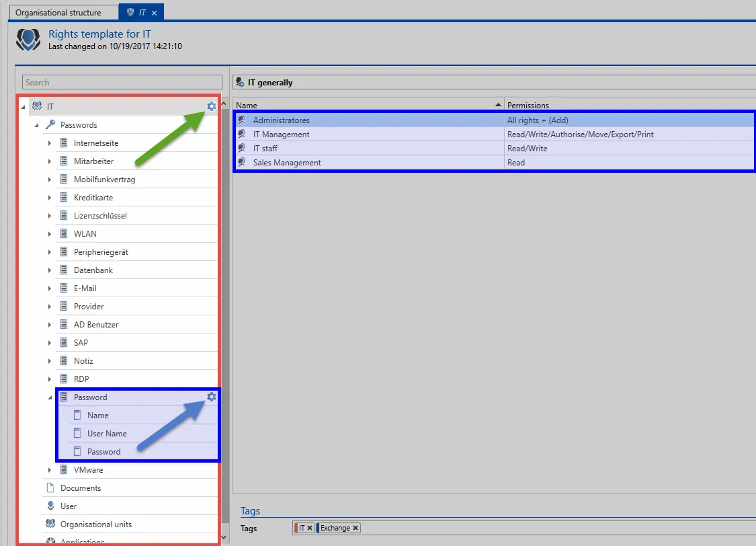The image size is (756, 546).
Task: Close the IT tab
Action: 155,13
